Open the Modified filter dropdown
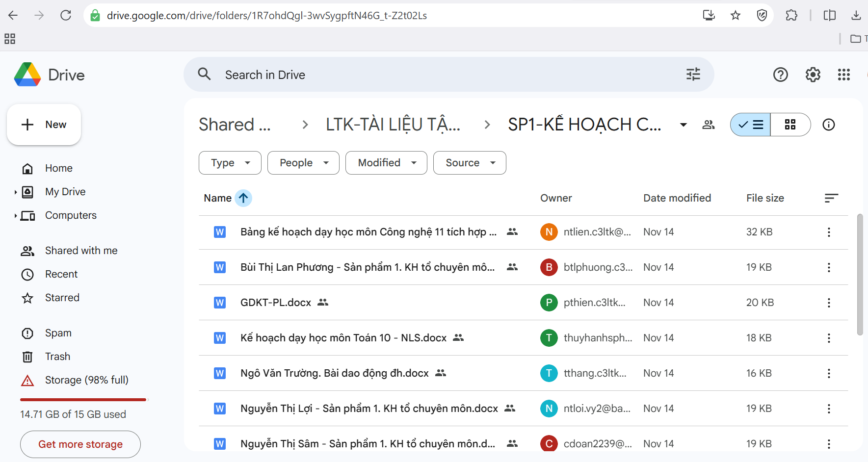 click(386, 163)
